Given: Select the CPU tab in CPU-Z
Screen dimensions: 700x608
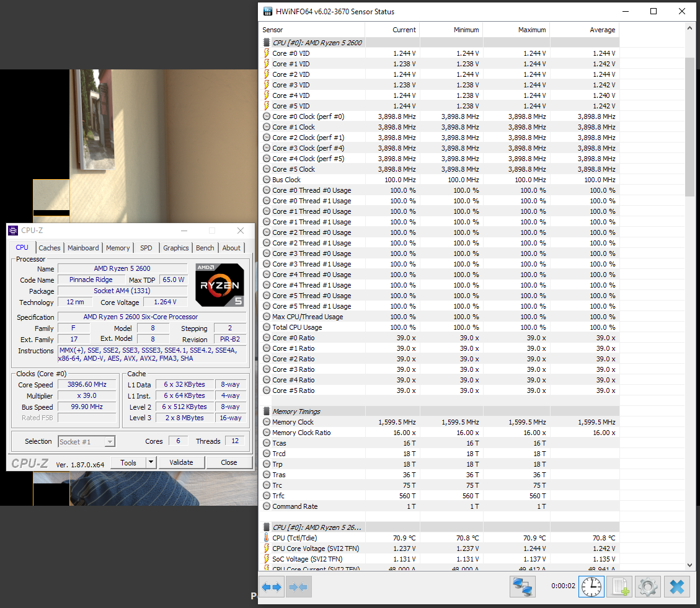Looking at the screenshot, I should coord(22,247).
